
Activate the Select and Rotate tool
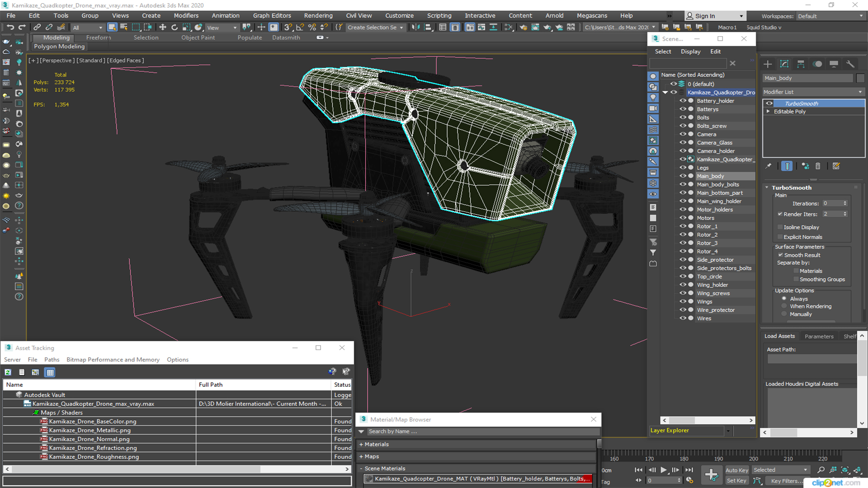(x=175, y=28)
